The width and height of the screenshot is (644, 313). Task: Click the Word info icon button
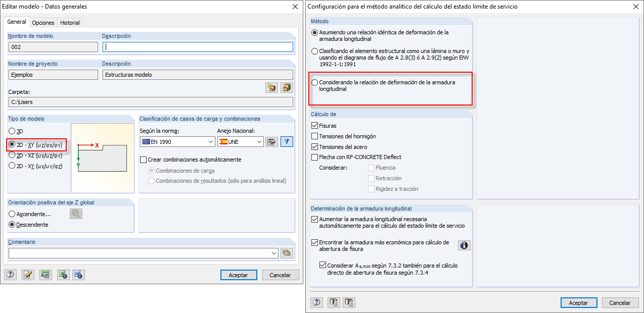point(78,275)
